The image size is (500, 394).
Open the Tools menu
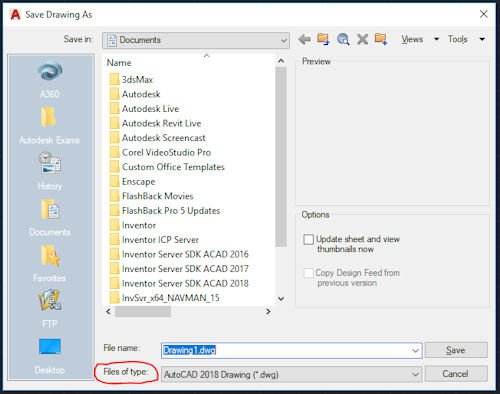point(457,39)
